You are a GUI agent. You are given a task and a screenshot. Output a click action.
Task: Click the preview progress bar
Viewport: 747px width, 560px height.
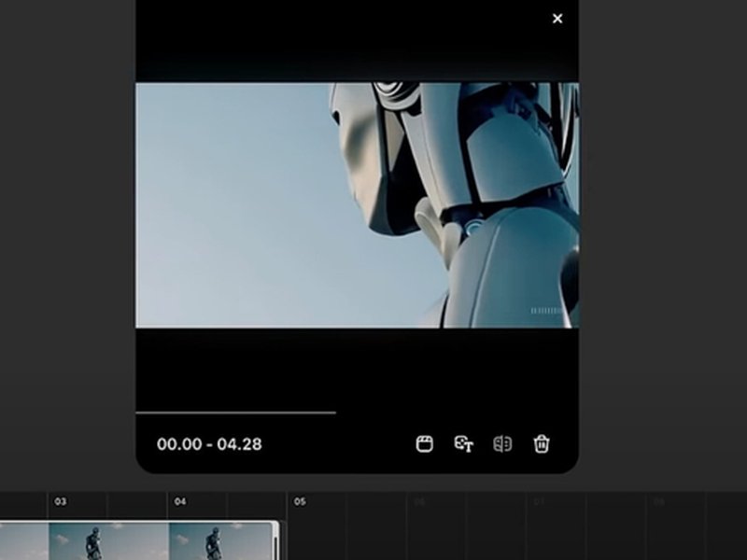pos(236,413)
